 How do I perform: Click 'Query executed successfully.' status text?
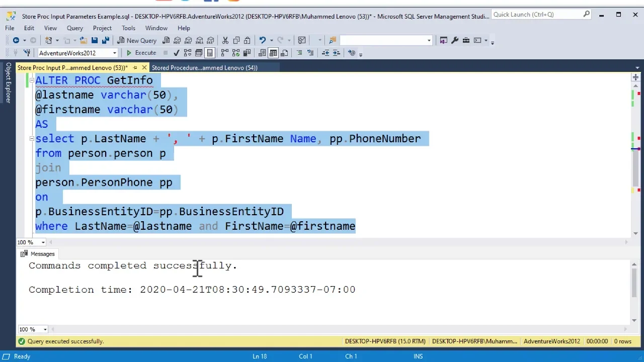point(66,341)
